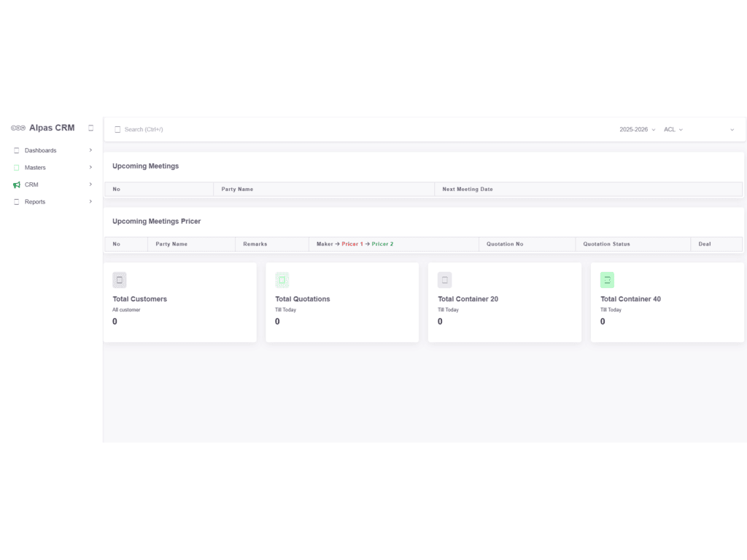Click the Alpas CRM logo icon
747x560 pixels.
pyautogui.click(x=18, y=128)
